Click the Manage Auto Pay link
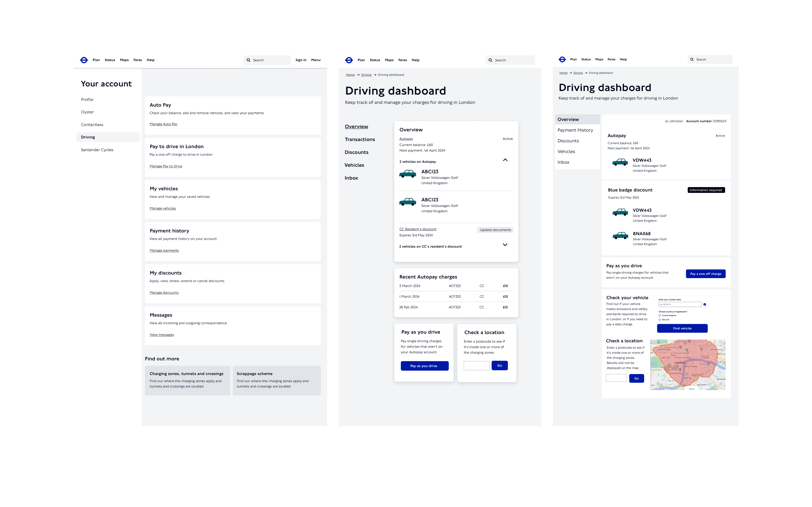This screenshot has height=507, width=812. 163,124
